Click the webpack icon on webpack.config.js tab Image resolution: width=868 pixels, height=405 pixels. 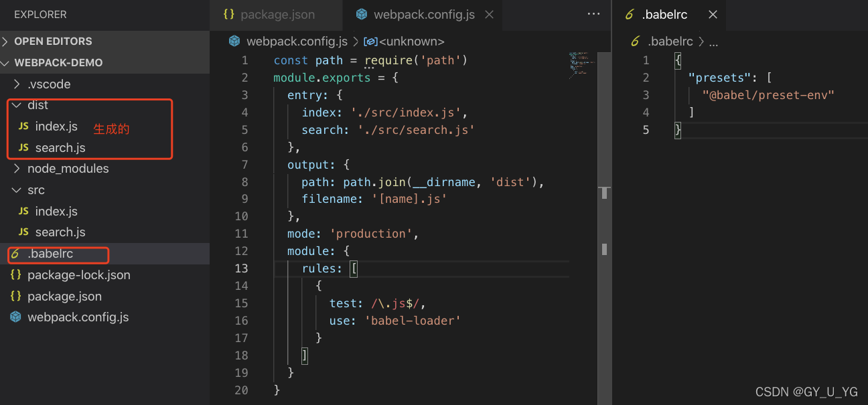click(x=362, y=15)
